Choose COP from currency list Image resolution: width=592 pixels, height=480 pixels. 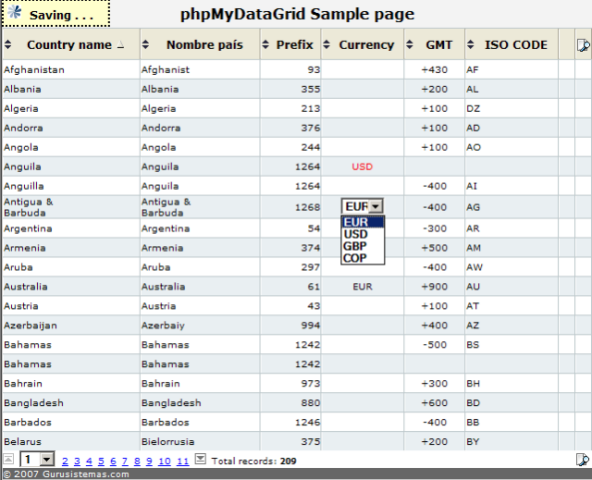coord(355,258)
